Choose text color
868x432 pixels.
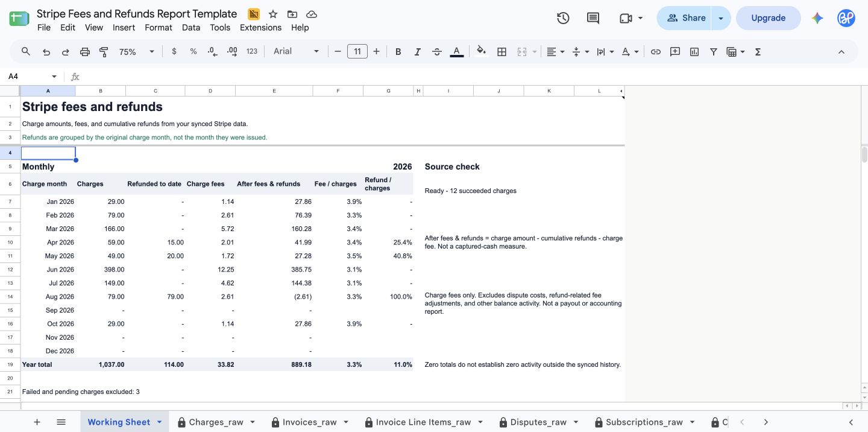click(457, 52)
